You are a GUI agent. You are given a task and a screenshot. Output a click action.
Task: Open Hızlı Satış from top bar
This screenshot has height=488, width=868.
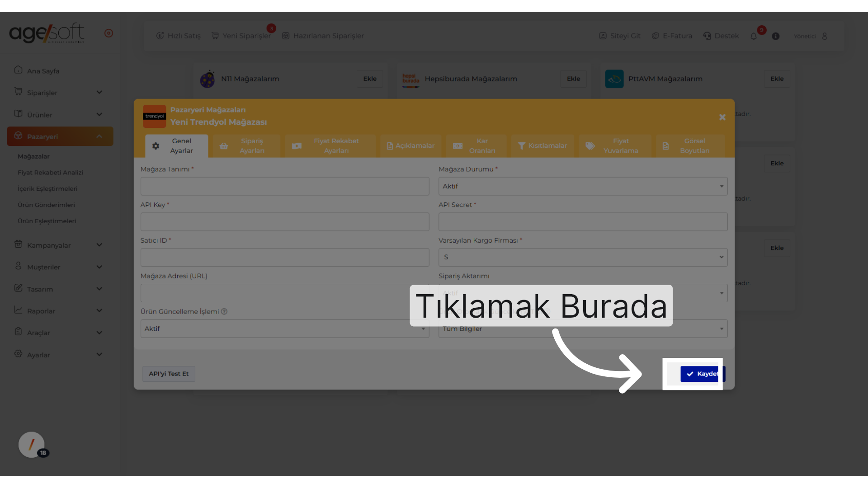click(x=178, y=36)
